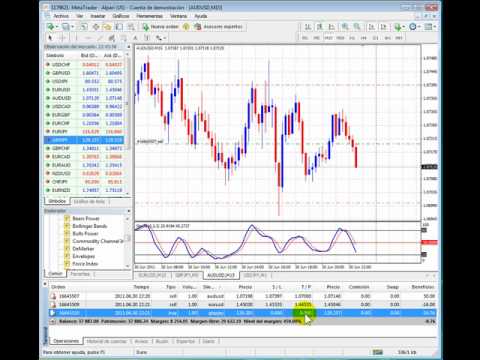Select the cursor arrow tool
Viewport: 480px width, 360px height.
click(x=50, y=38)
